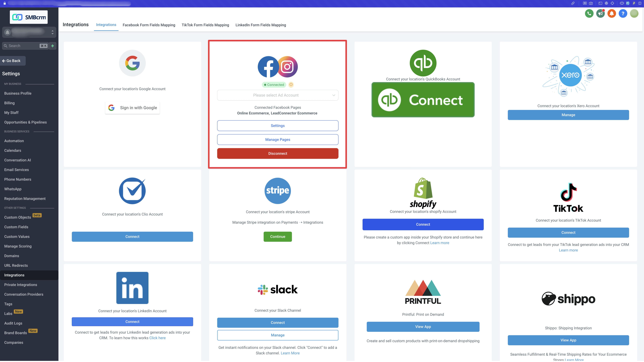Click the warning info icon beside Connected
Image resolution: width=644 pixels, height=362 pixels.
(x=291, y=85)
